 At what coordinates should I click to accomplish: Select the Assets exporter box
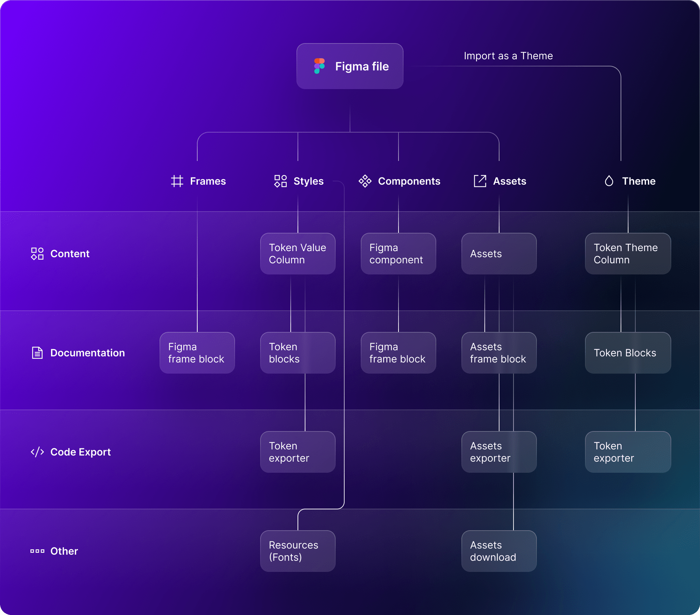tap(499, 452)
